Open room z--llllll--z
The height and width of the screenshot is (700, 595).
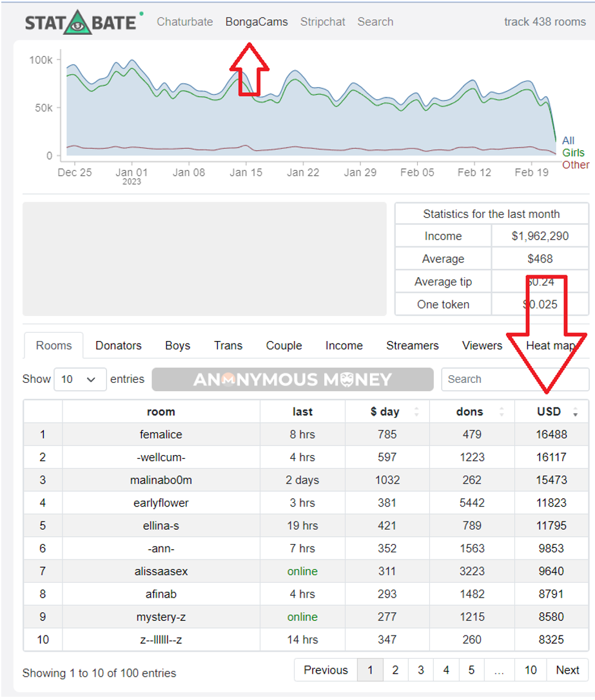[161, 639]
